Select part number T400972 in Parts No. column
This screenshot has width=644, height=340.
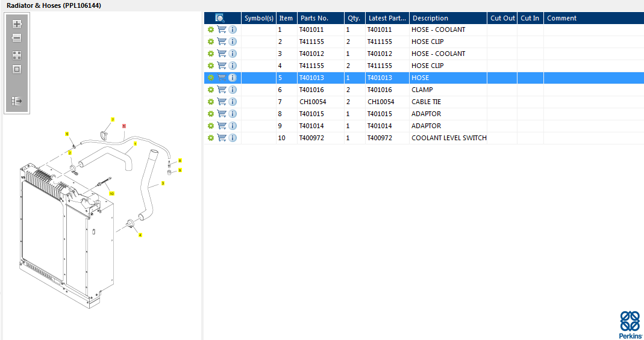click(x=311, y=138)
